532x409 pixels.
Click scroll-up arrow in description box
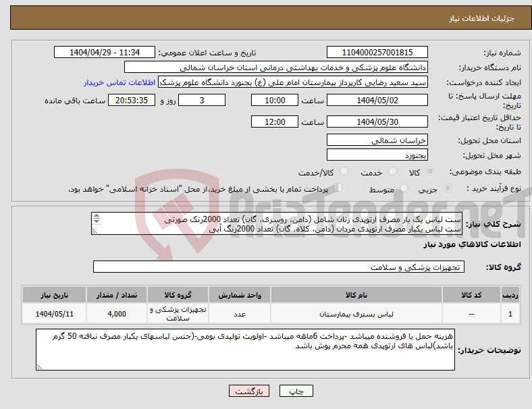pyautogui.click(x=97, y=216)
